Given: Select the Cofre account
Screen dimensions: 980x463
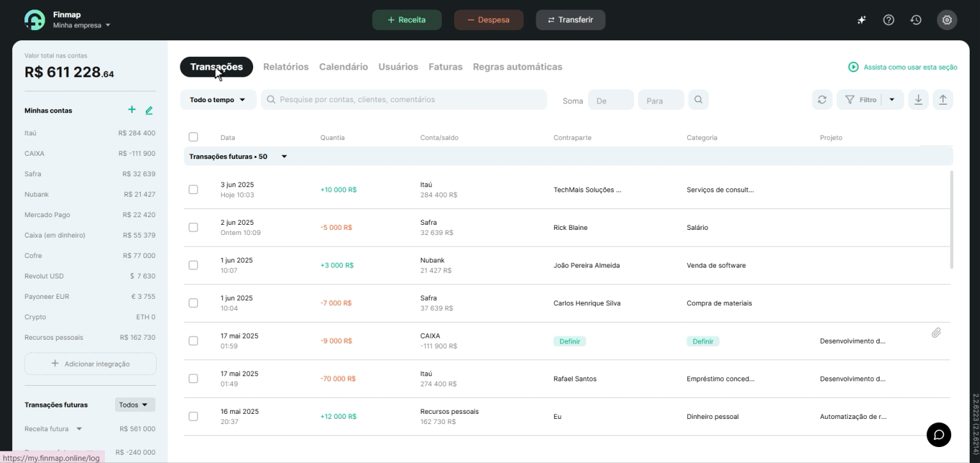Looking at the screenshot, I should (x=90, y=256).
